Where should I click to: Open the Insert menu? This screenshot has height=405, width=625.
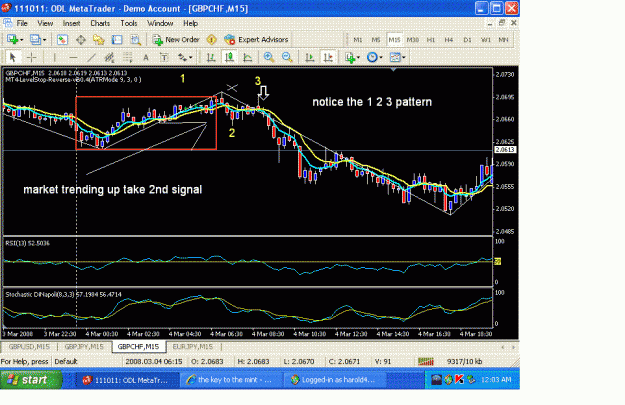pos(71,23)
